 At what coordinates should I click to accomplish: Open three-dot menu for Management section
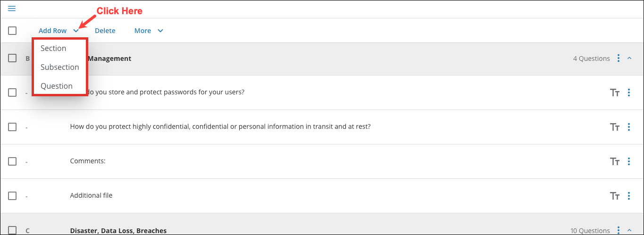click(619, 59)
